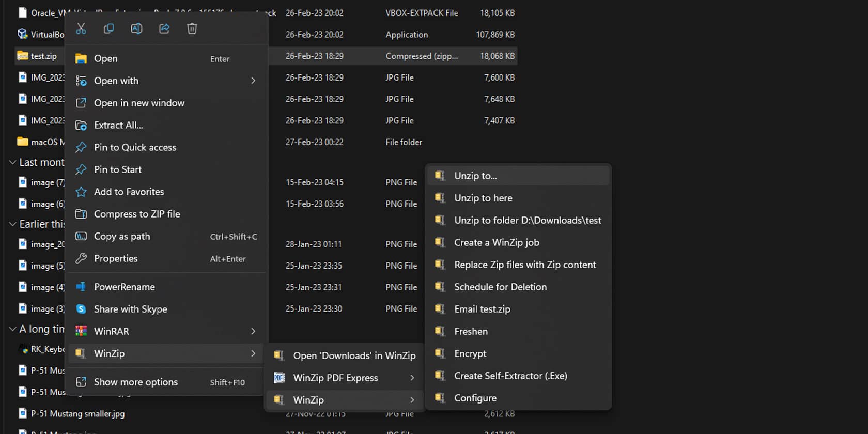Click the 7,648 KB size cell
Viewport: 868px width, 434px height.
pos(499,99)
